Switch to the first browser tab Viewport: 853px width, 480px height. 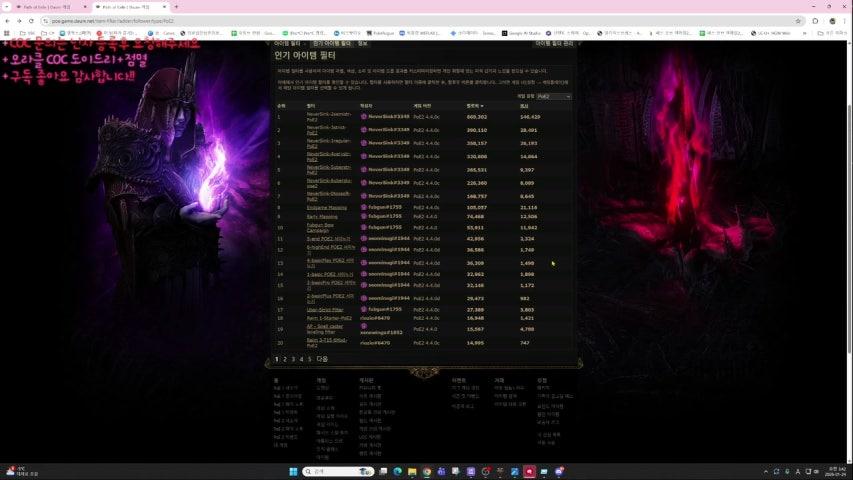point(40,6)
